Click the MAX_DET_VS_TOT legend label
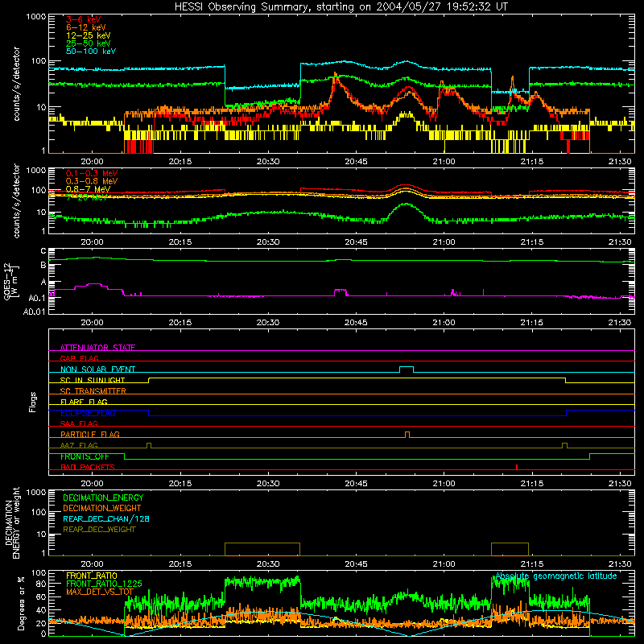Viewport: 644px width, 644px height. pos(100,592)
